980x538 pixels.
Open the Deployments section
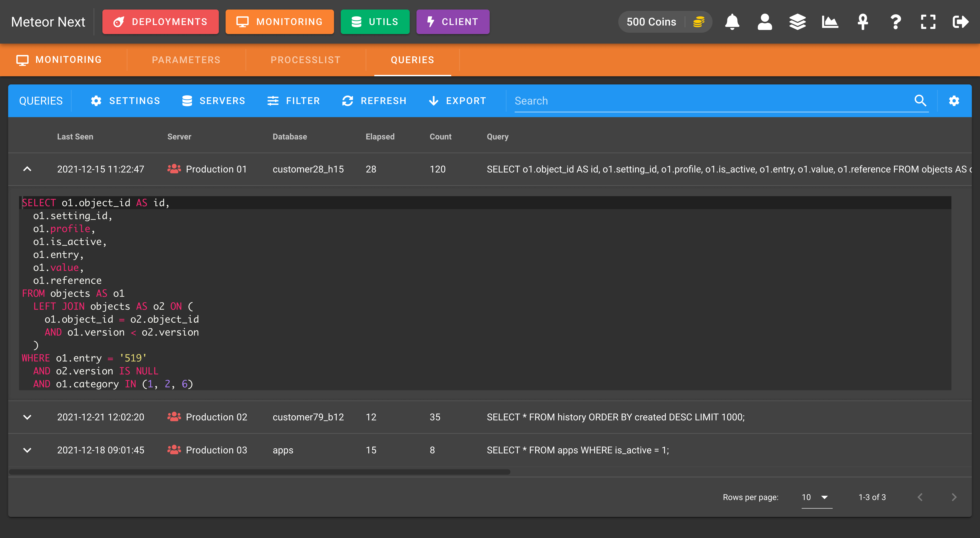pyautogui.click(x=161, y=22)
